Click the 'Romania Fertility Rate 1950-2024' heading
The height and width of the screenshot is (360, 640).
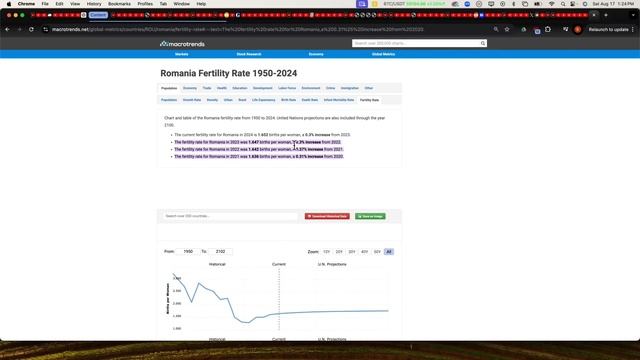[x=229, y=73]
